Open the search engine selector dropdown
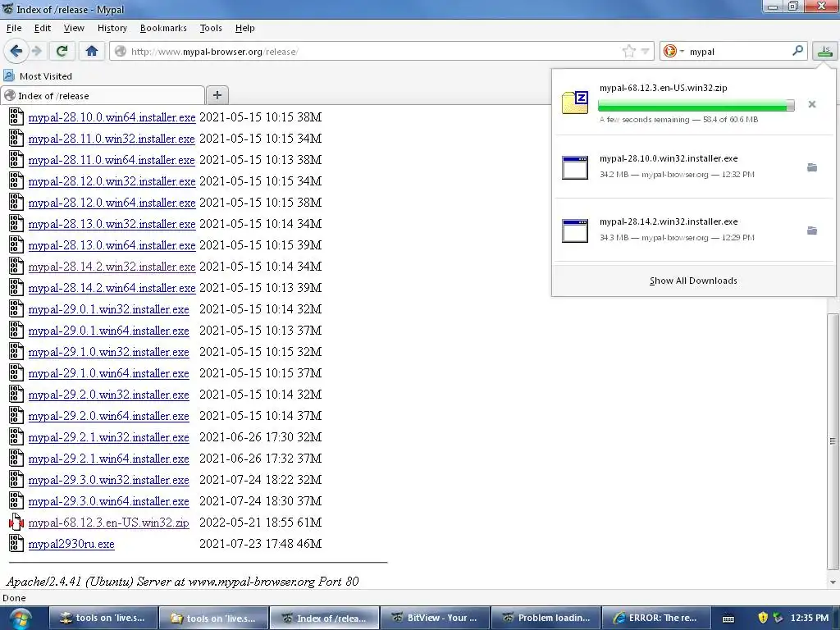This screenshot has height=630, width=840. [673, 52]
